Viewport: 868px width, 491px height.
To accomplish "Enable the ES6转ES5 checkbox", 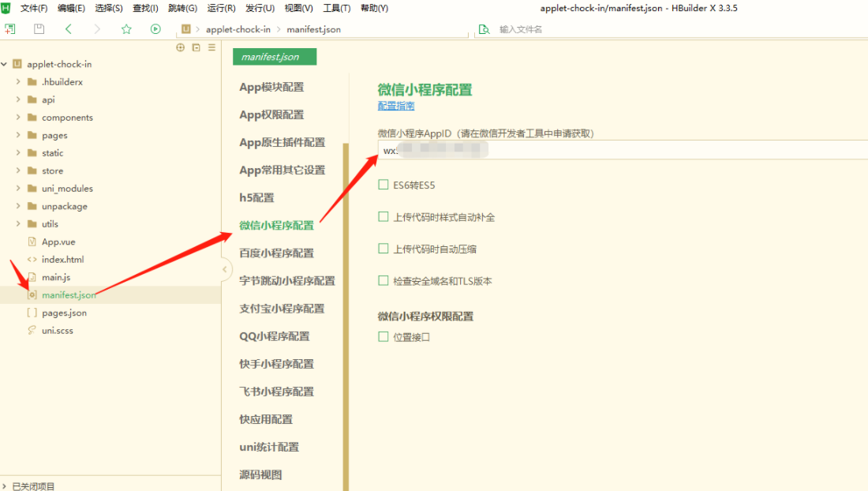I will click(383, 183).
